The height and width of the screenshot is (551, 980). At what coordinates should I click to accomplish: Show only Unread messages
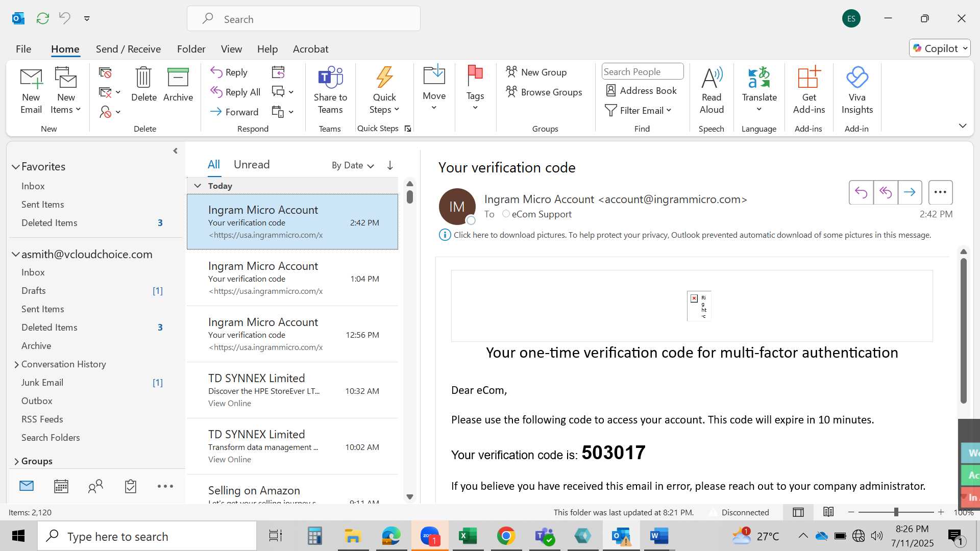252,164
